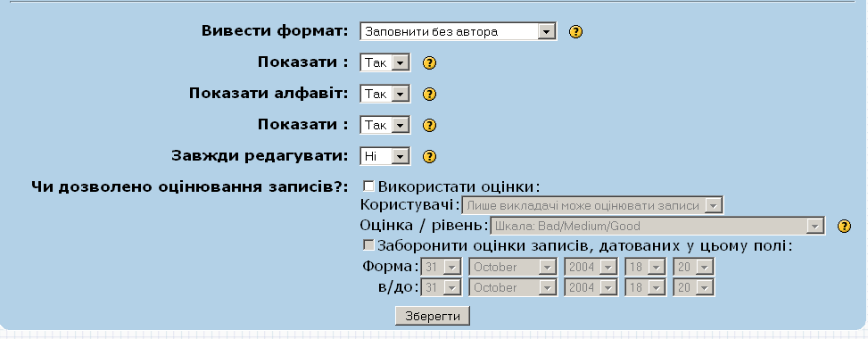Expand second Показати dropdown set to Так
The width and height of the screenshot is (868, 339).
click(x=385, y=125)
